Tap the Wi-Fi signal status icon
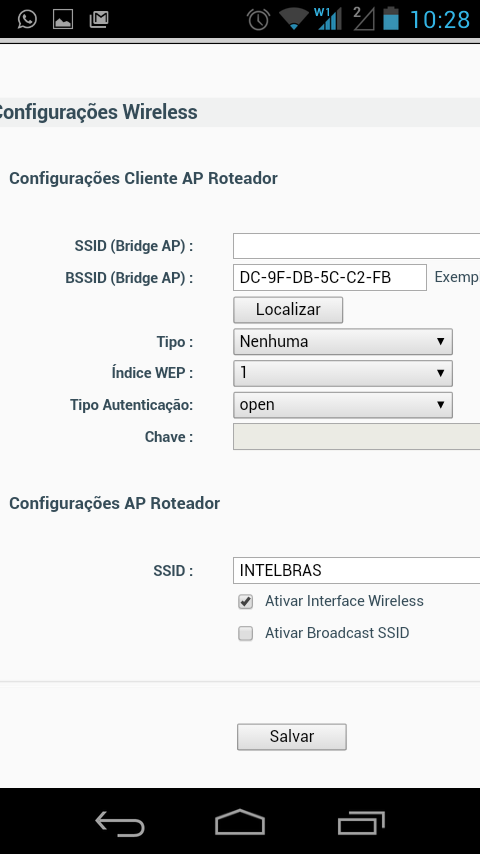Viewport: 480px width, 854px height. tap(293, 20)
